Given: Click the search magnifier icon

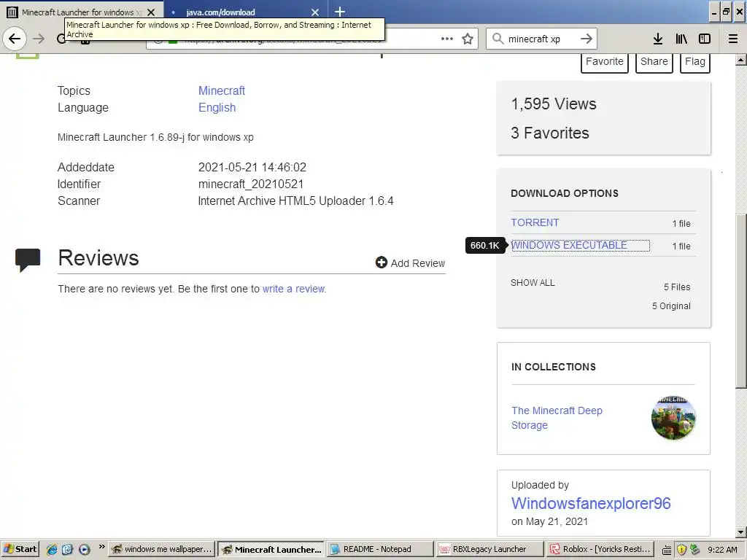Looking at the screenshot, I should 498,39.
